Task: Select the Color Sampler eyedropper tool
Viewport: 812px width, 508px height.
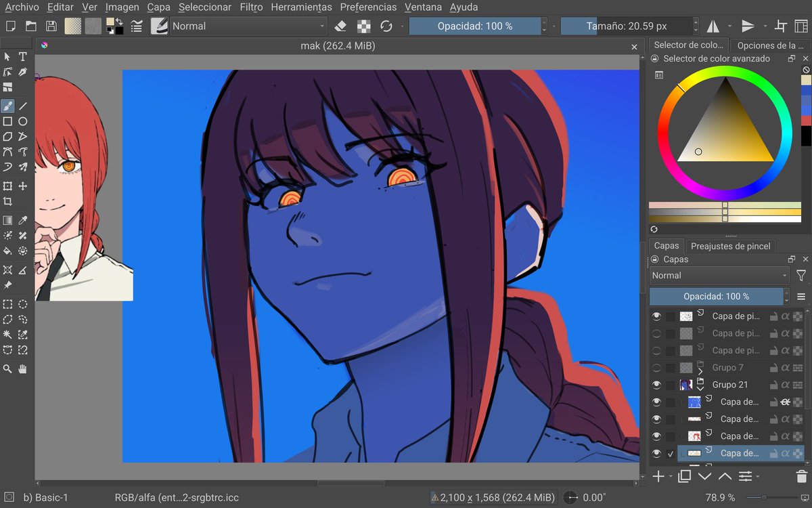Action: click(x=22, y=220)
